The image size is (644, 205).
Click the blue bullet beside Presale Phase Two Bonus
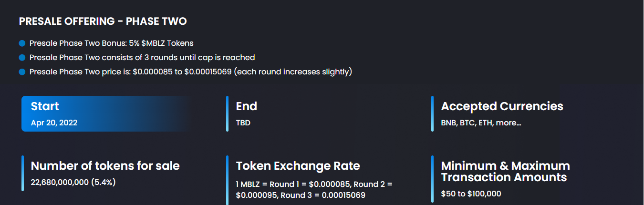tap(22, 43)
